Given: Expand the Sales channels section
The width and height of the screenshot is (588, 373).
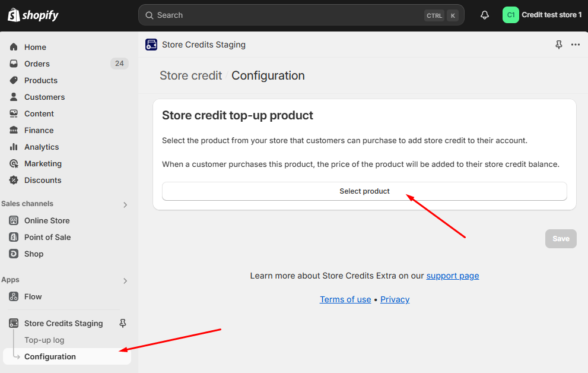Looking at the screenshot, I should pos(125,204).
